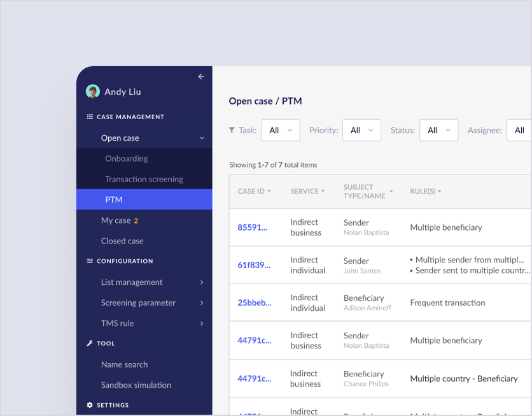Select Transaction screening in the sidebar

(x=144, y=179)
